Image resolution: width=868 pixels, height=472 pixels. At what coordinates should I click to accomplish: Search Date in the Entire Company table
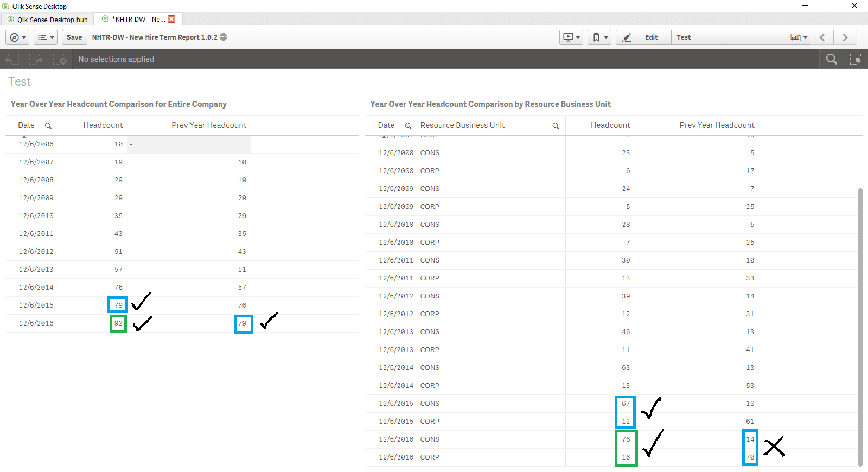pos(48,126)
